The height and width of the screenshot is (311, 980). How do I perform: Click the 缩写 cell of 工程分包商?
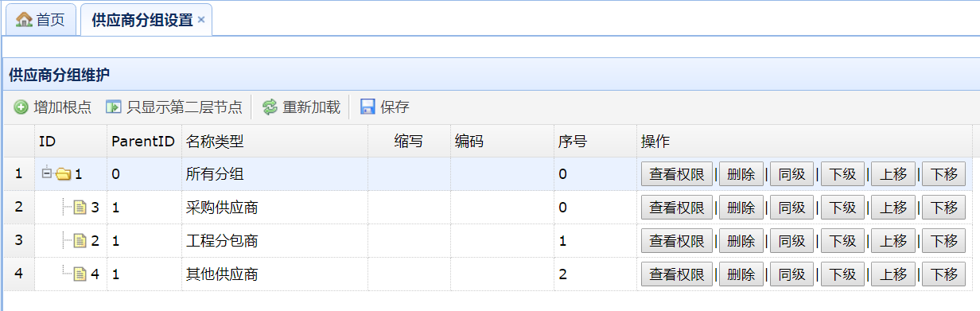409,241
